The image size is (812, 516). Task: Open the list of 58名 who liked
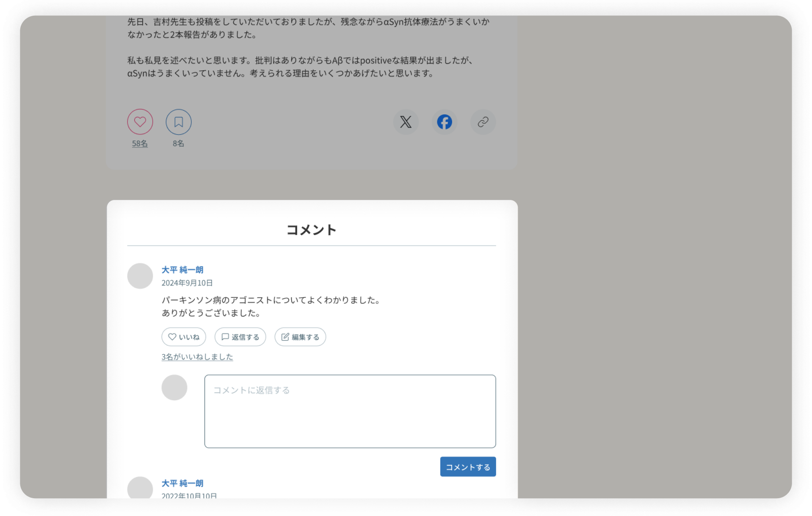pyautogui.click(x=140, y=144)
